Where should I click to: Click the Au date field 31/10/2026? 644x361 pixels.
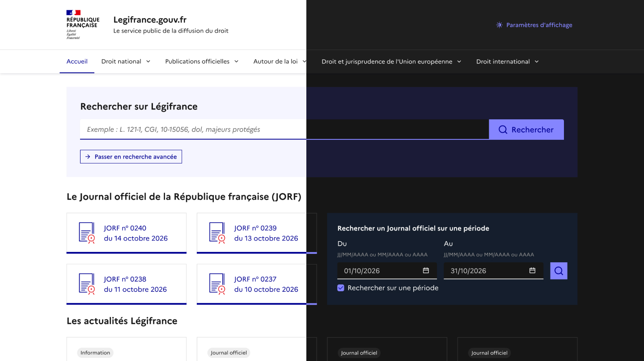pyautogui.click(x=493, y=271)
